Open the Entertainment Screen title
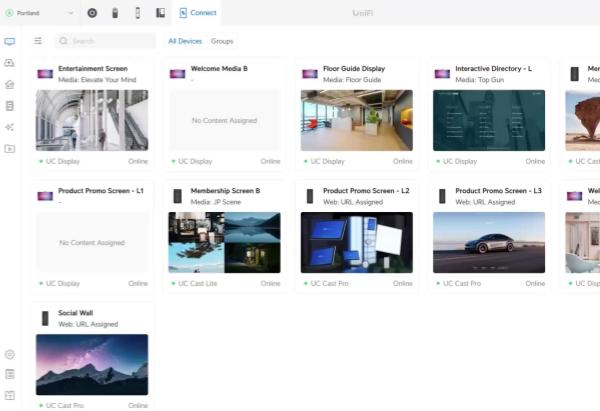Viewport: 600px width, 411px height. (x=93, y=68)
